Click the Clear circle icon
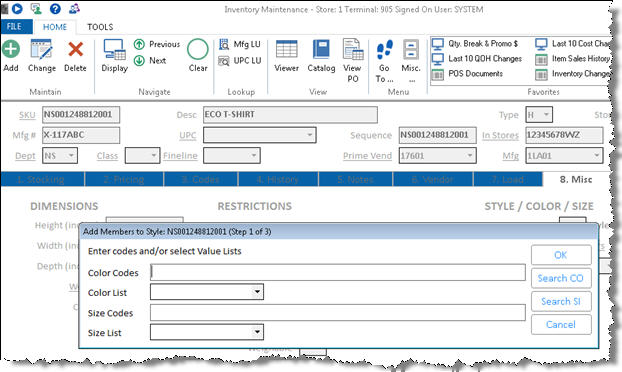 [x=198, y=50]
